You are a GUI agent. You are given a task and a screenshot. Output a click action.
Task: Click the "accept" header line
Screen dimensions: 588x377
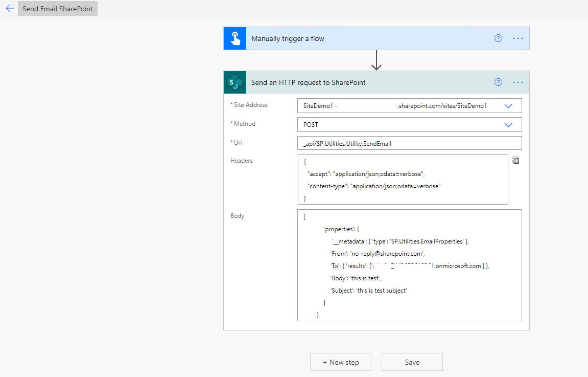pyautogui.click(x=366, y=174)
